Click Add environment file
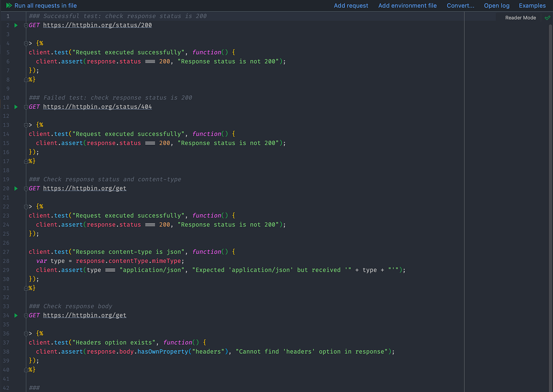Viewport: 553px width, 392px height. pyautogui.click(x=407, y=6)
